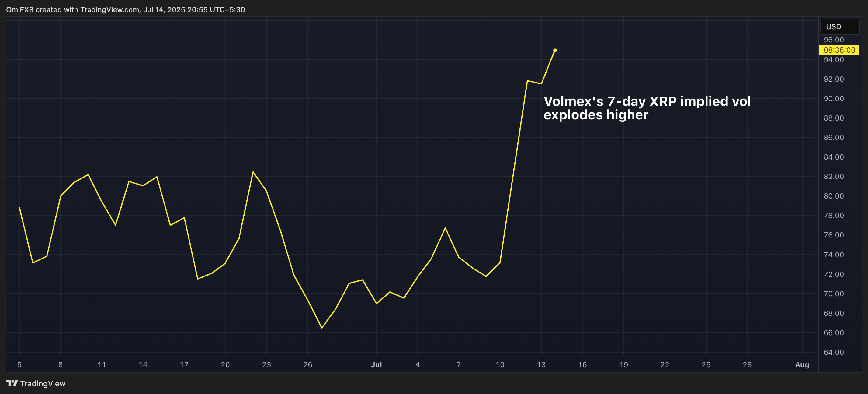Click the yellow countdown timer showing 08:35:00

pyautogui.click(x=839, y=50)
